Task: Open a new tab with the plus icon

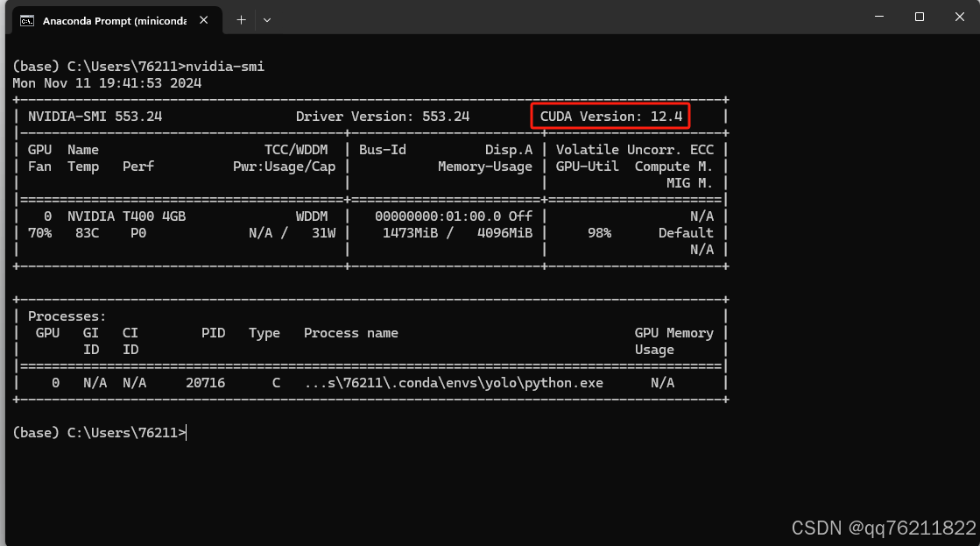Action: tap(241, 19)
